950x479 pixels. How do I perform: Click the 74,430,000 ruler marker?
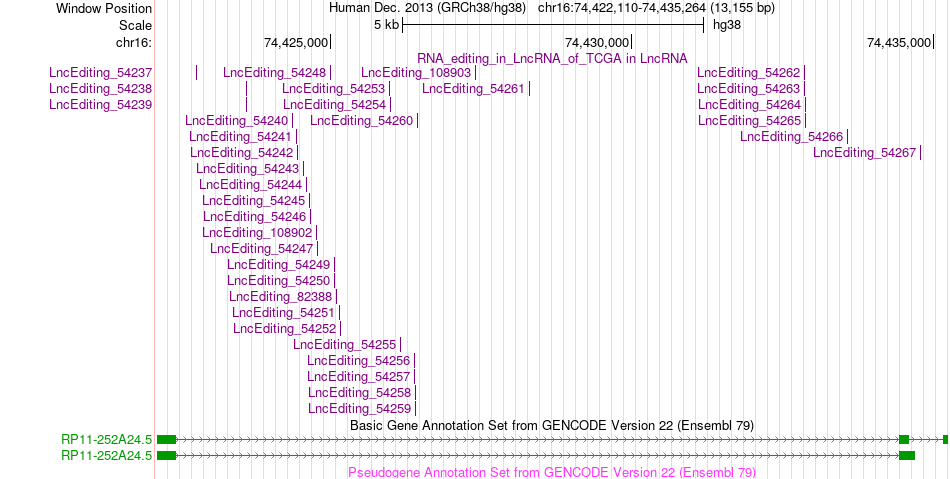coord(597,42)
